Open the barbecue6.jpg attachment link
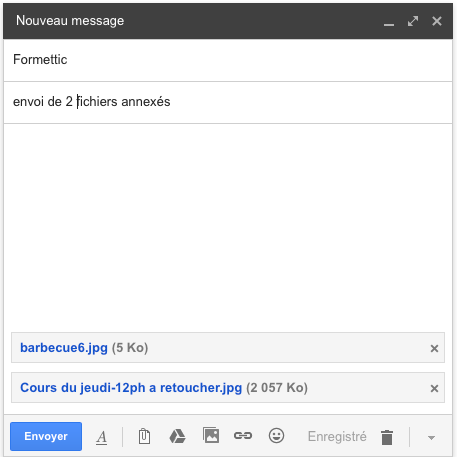This screenshot has height=457, width=457. [64, 348]
